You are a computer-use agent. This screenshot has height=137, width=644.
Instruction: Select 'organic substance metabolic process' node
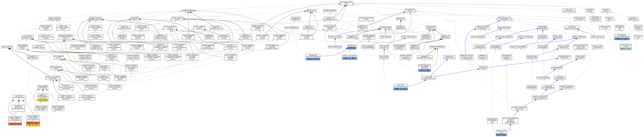54,19
